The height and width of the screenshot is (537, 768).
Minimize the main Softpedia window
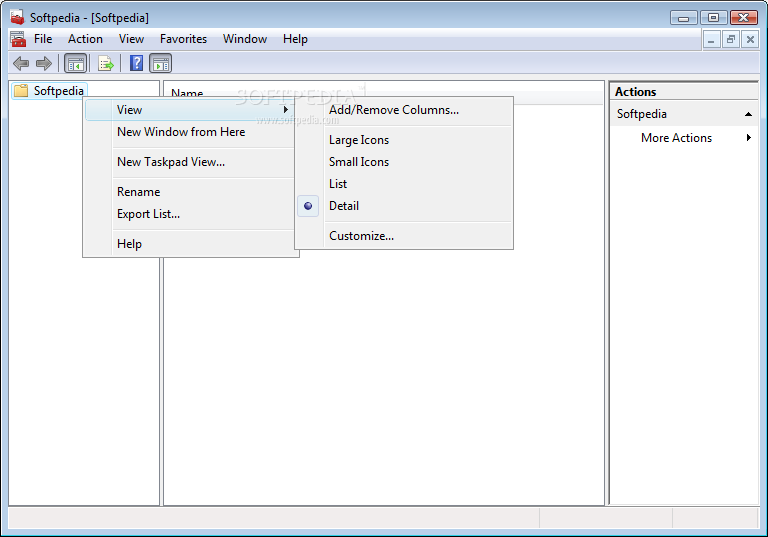[x=684, y=18]
